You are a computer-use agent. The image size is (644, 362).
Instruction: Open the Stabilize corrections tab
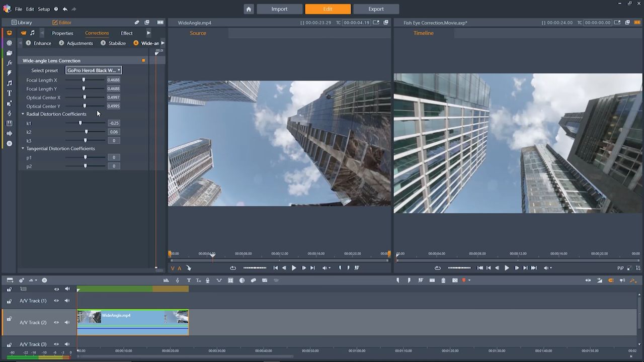pyautogui.click(x=117, y=43)
